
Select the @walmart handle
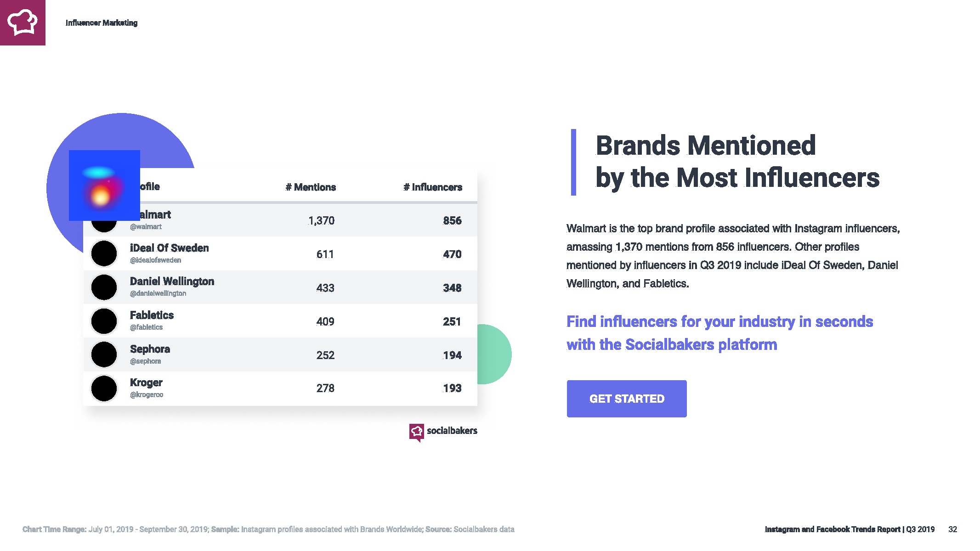(x=146, y=227)
